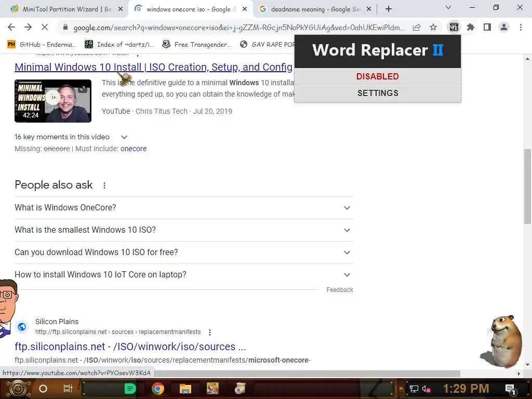Toggle the DISABLED state in Word Replacer
Image resolution: width=532 pixels, height=399 pixels.
click(378, 76)
